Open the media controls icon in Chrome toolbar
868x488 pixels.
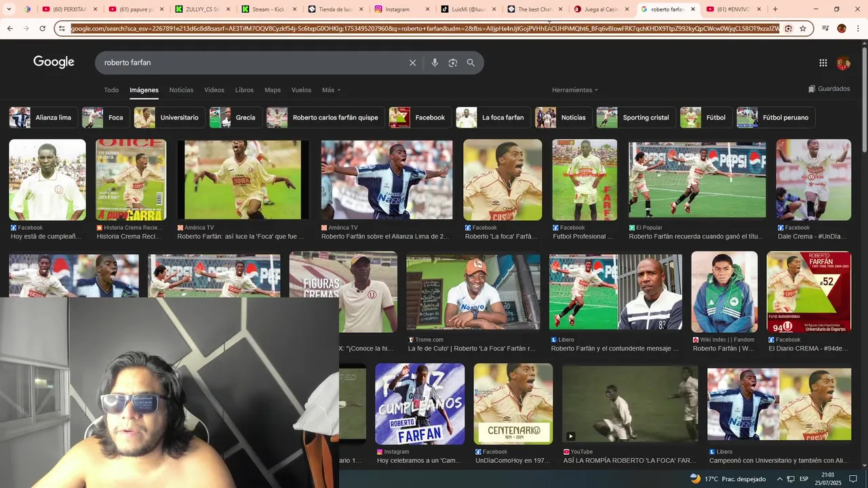825,28
